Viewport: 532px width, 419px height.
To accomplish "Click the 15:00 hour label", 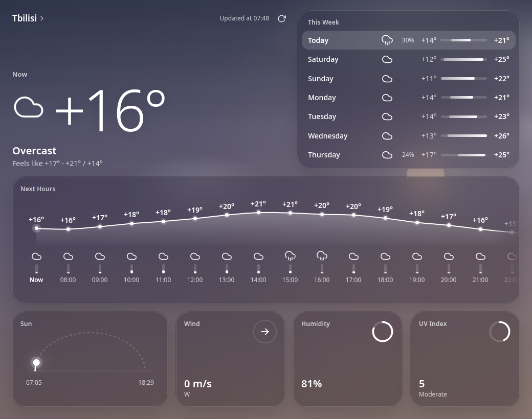I will [290, 280].
